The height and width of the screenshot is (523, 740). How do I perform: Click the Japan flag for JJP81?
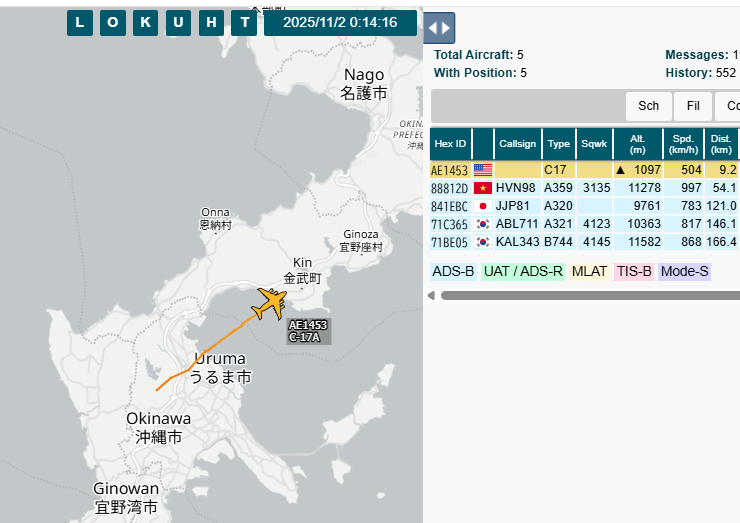(x=483, y=206)
